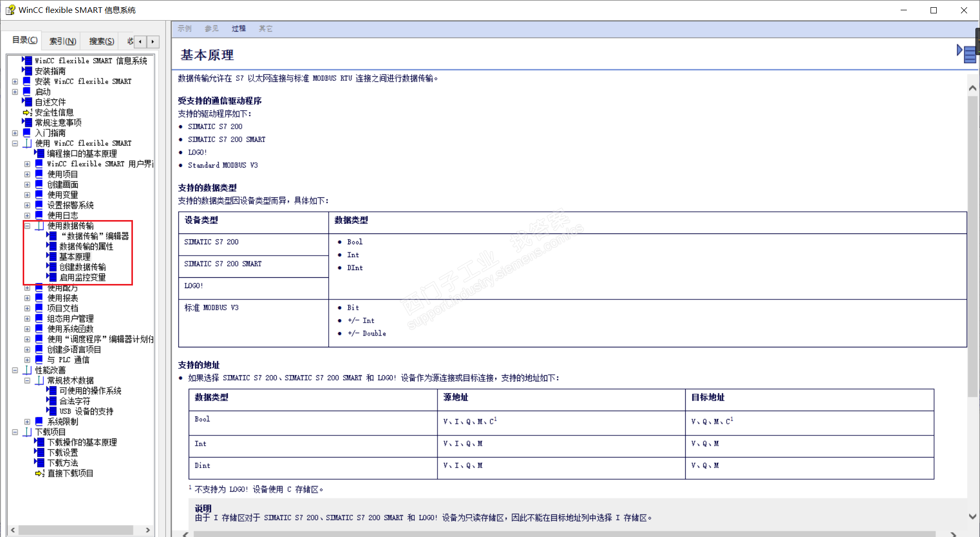This screenshot has width=980, height=537.
Task: Click the book icon beside 项目文档
Action: 40,308
